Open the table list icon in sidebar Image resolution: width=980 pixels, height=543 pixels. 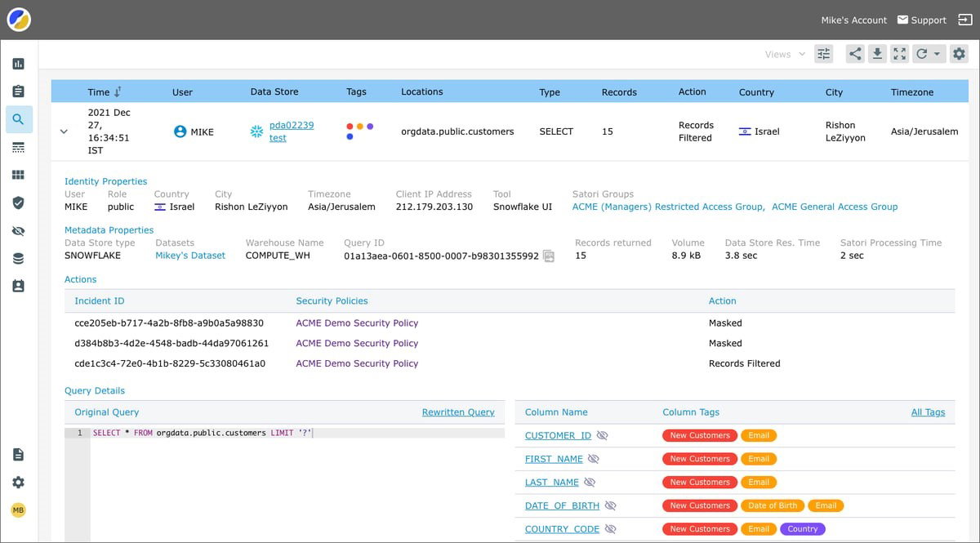click(x=19, y=147)
